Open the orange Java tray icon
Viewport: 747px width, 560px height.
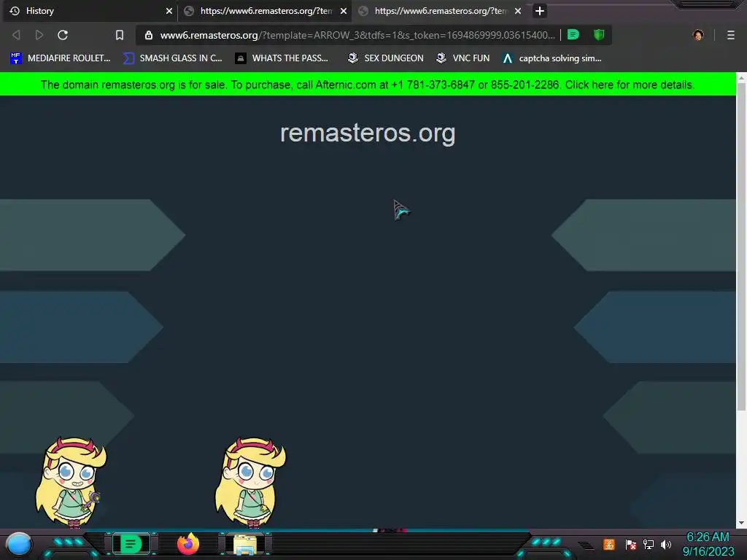coord(609,544)
